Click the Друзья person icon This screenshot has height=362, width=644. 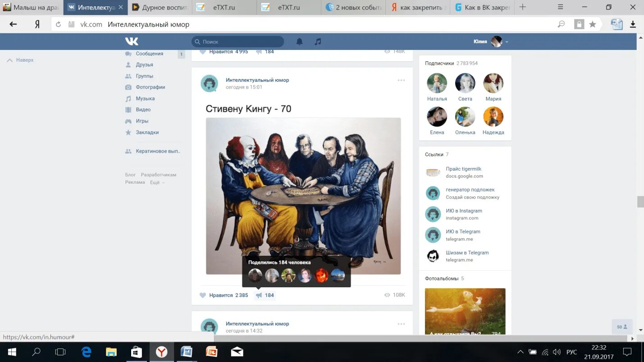click(x=128, y=65)
